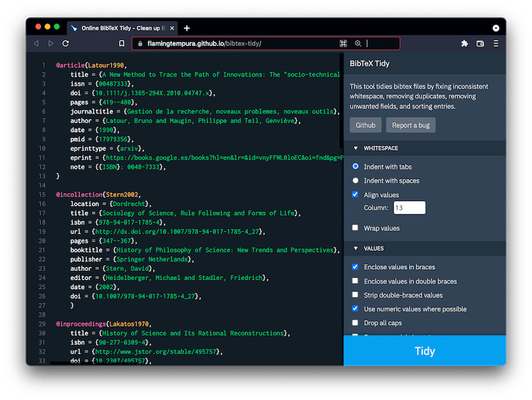This screenshot has width=532, height=400.
Task: Click the eprinttype value arxiv
Action: (x=129, y=148)
